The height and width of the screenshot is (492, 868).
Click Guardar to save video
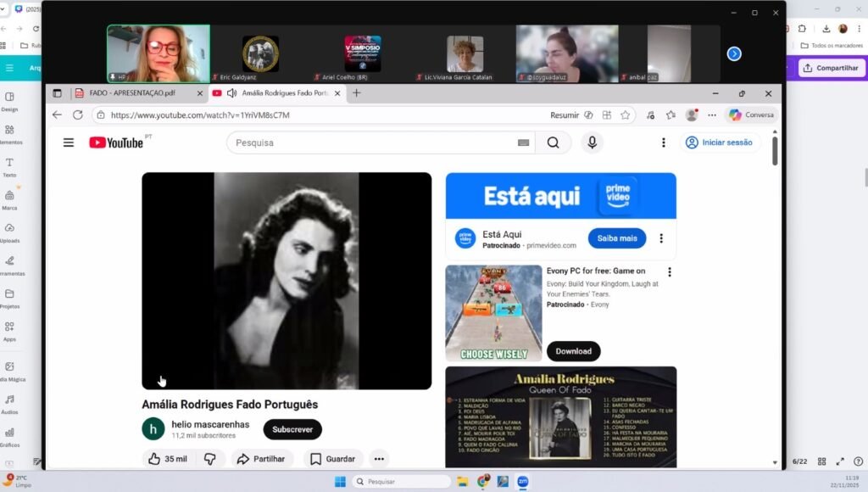332,459
